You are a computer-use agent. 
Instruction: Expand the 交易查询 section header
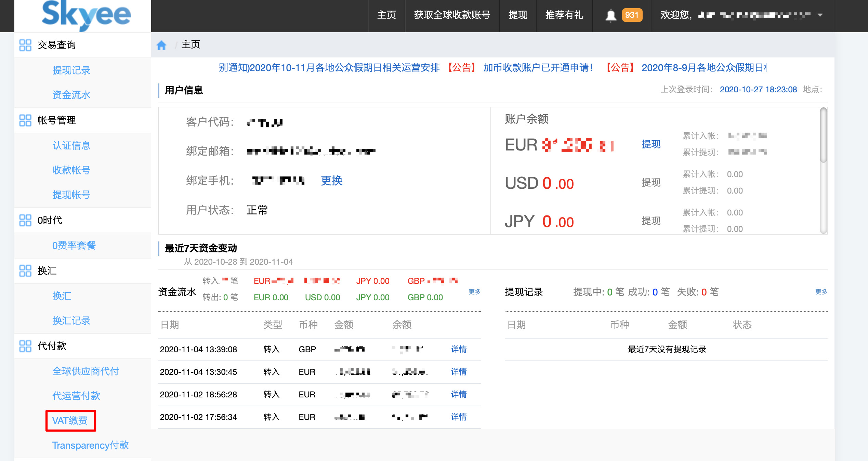[x=83, y=45]
